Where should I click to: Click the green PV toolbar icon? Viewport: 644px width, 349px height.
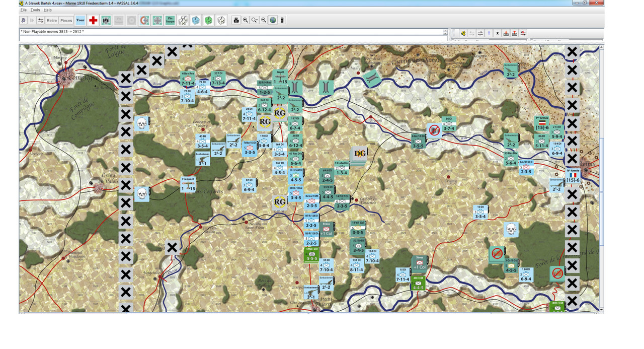coord(106,20)
